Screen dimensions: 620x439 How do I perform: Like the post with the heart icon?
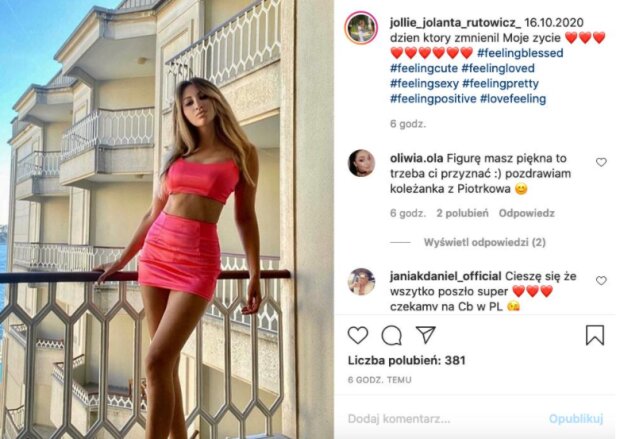click(x=358, y=335)
